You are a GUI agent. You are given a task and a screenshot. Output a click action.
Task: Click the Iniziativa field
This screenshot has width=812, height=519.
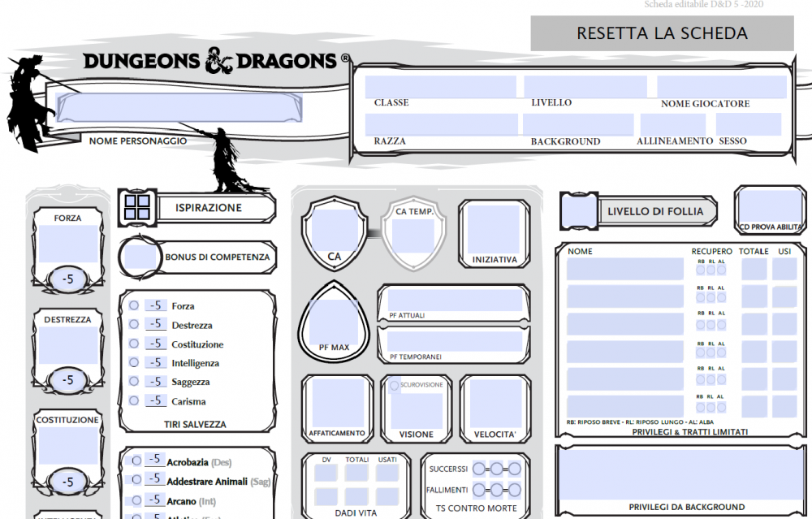494,229
